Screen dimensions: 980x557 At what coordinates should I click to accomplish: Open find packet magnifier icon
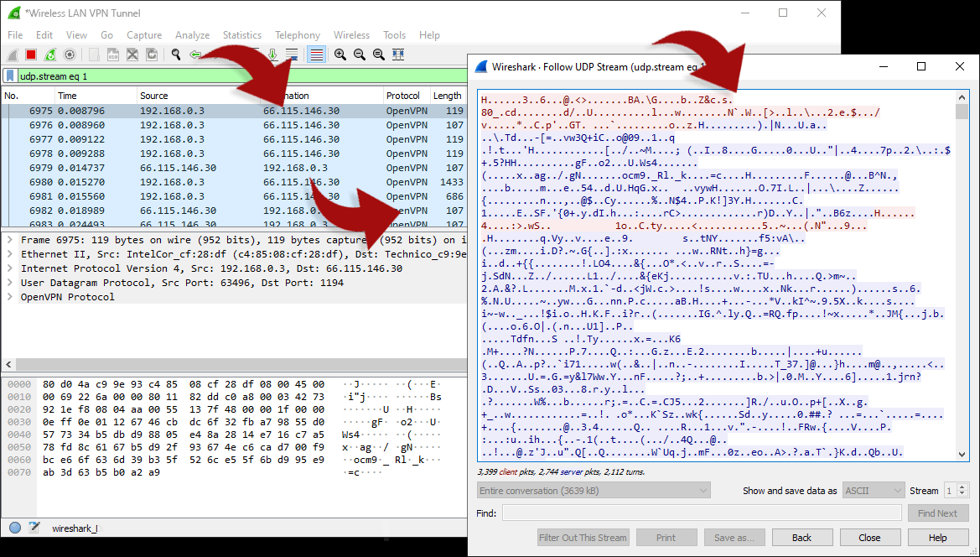176,55
